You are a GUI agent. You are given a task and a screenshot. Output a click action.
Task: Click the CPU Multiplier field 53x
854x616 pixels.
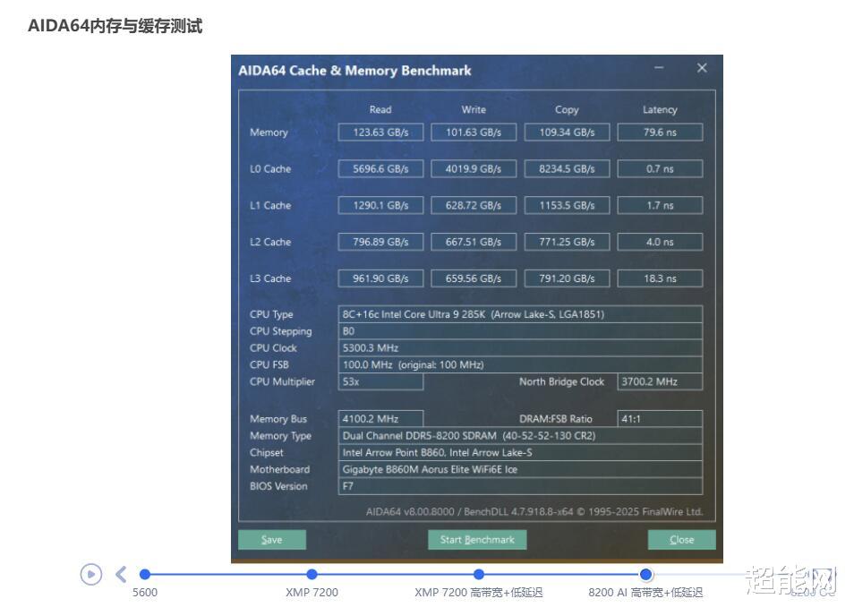[x=380, y=381]
